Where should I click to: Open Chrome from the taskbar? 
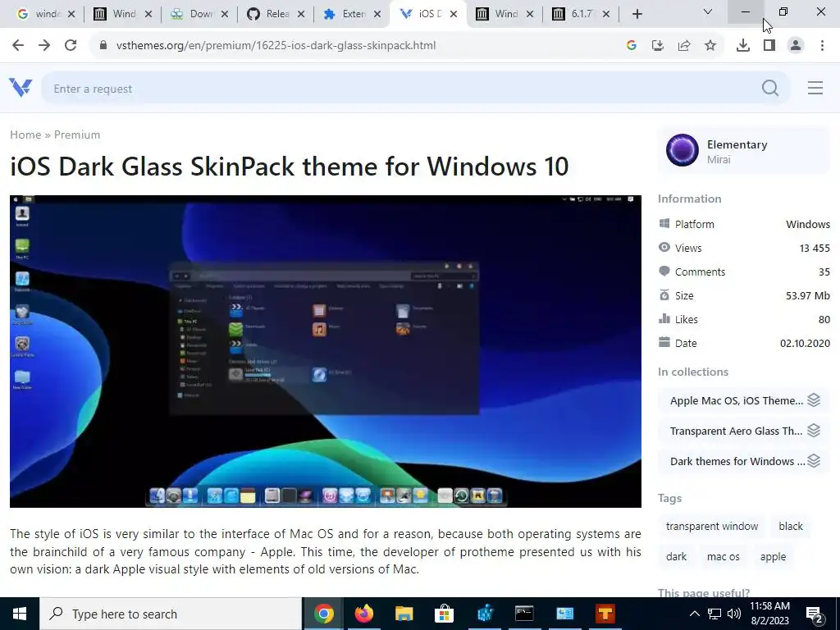pyautogui.click(x=323, y=614)
